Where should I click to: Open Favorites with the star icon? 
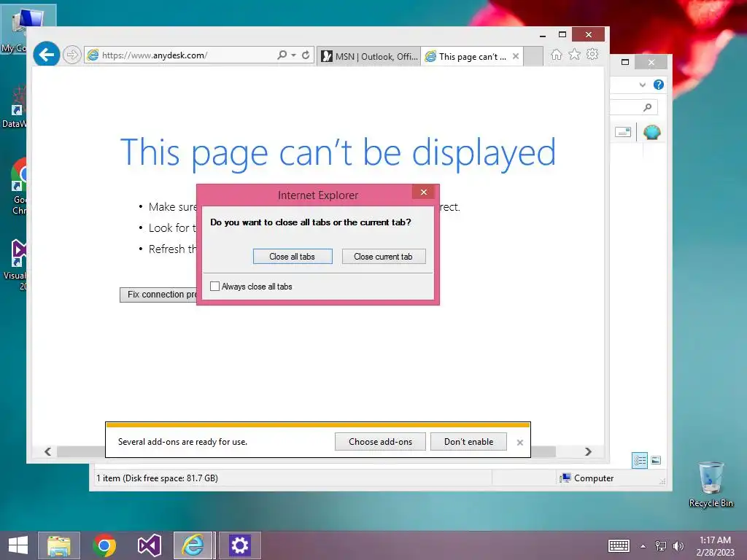(x=575, y=54)
